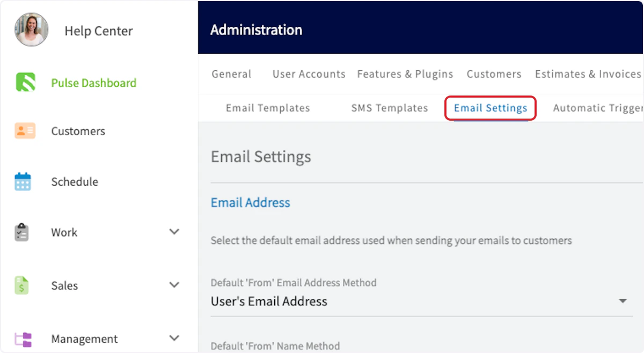This screenshot has height=353, width=644.
Task: Switch to the Email Templates sub-tab
Action: point(268,108)
